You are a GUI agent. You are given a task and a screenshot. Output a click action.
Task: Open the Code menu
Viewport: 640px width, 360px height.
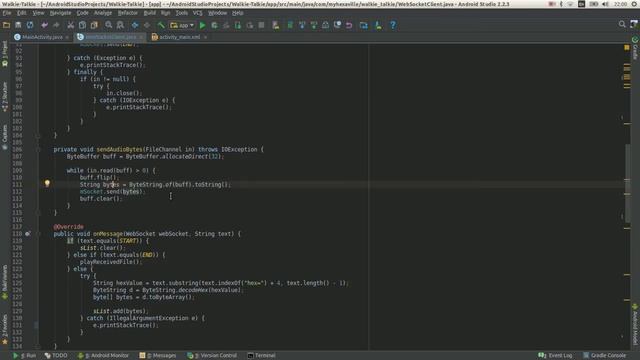tap(82, 13)
